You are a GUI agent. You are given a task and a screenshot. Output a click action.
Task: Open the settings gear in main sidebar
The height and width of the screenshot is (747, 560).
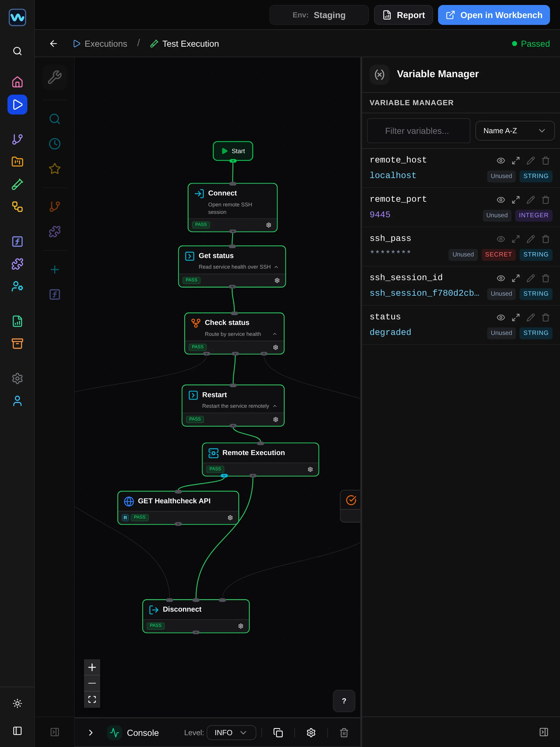[x=17, y=378]
